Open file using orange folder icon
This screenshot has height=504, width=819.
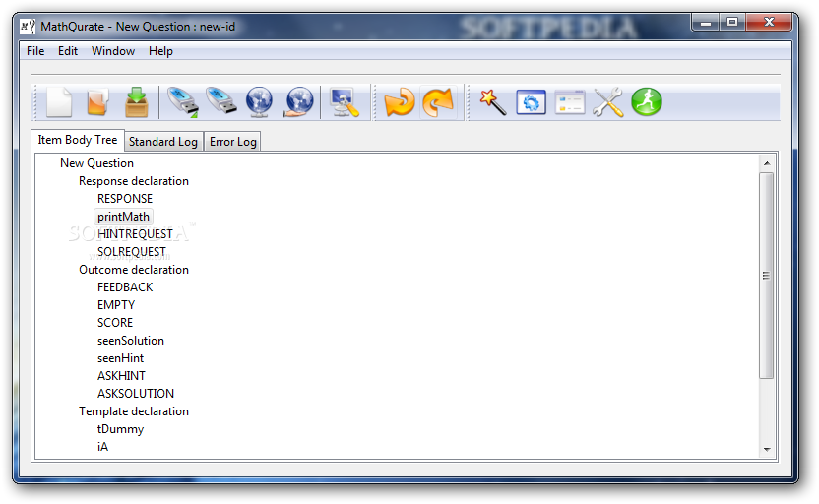[97, 101]
